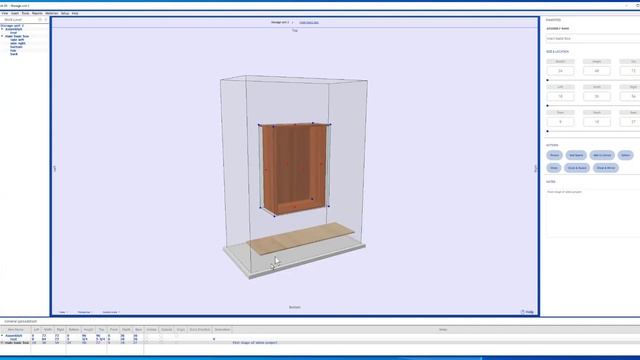640x360 pixels.
Task: Click the slider handle under the Left/Width row
Action: pyautogui.click(x=548, y=105)
